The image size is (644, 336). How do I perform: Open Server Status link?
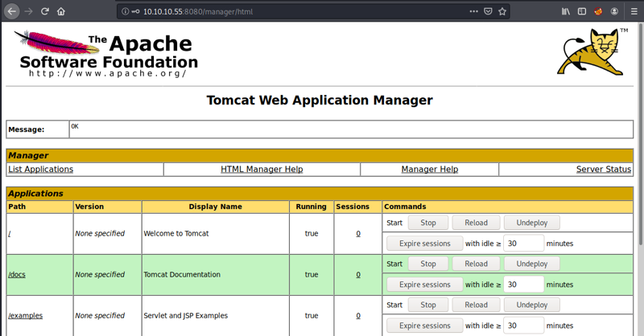tap(603, 169)
